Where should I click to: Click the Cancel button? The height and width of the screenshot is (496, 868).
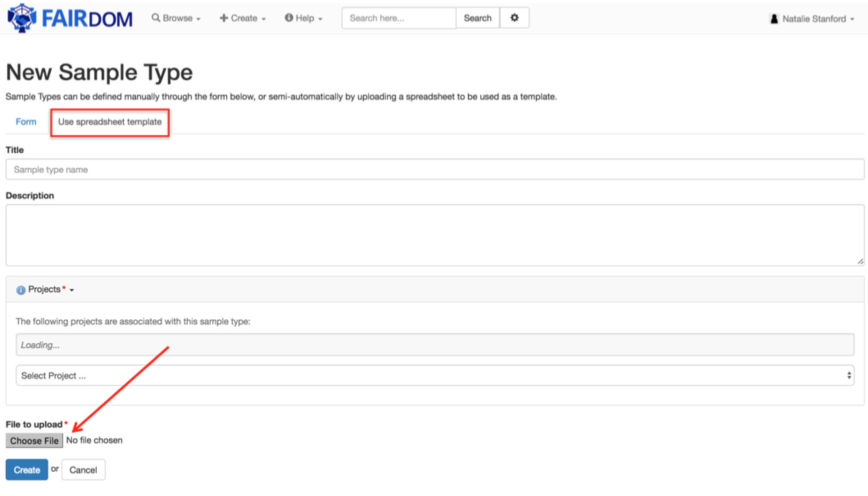click(83, 470)
